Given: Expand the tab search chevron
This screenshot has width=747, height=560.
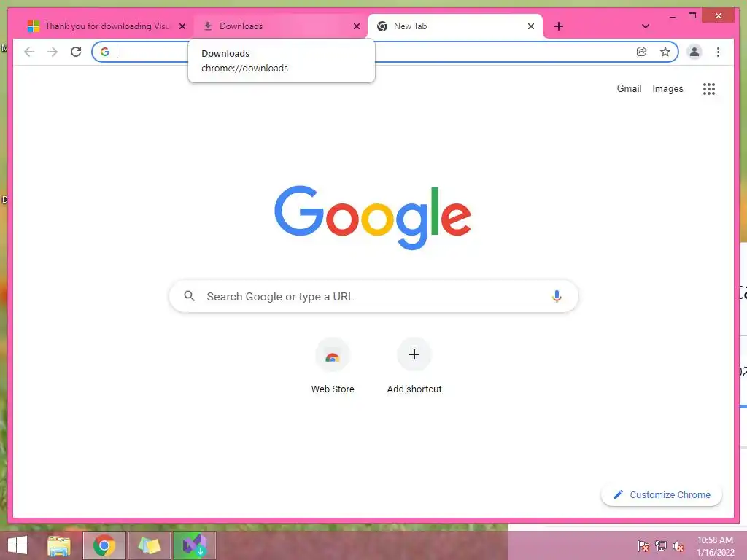Looking at the screenshot, I should pos(646,26).
